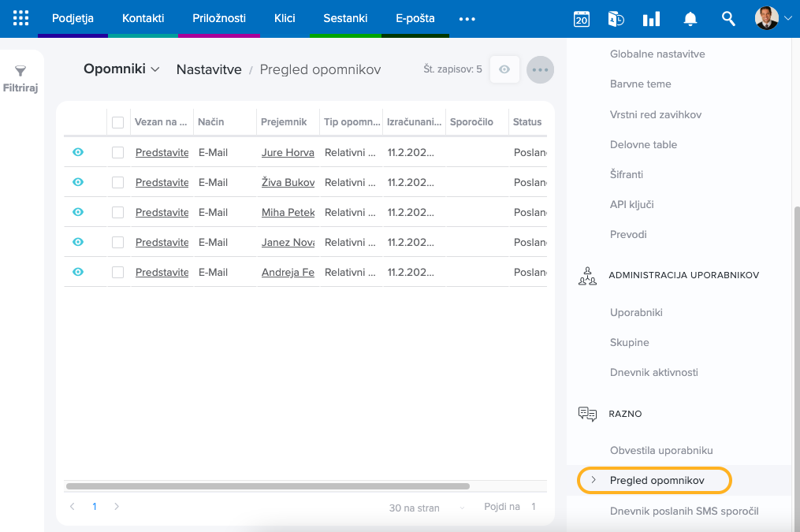Viewport: 800px width, 532px height.
Task: Open the Miha Petek recipient link
Action: (288, 212)
